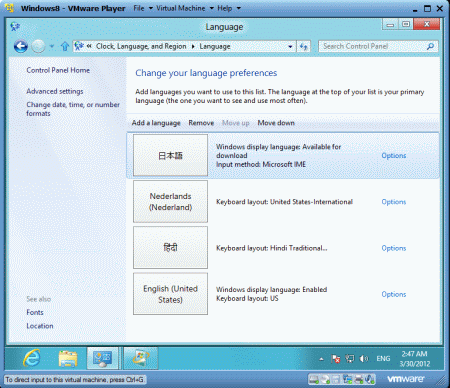Click the grayed Move up command
The width and height of the screenshot is (450, 388).
(236, 123)
